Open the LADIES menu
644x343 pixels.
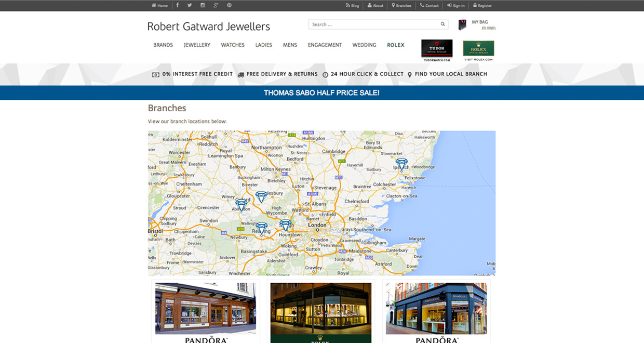click(264, 45)
